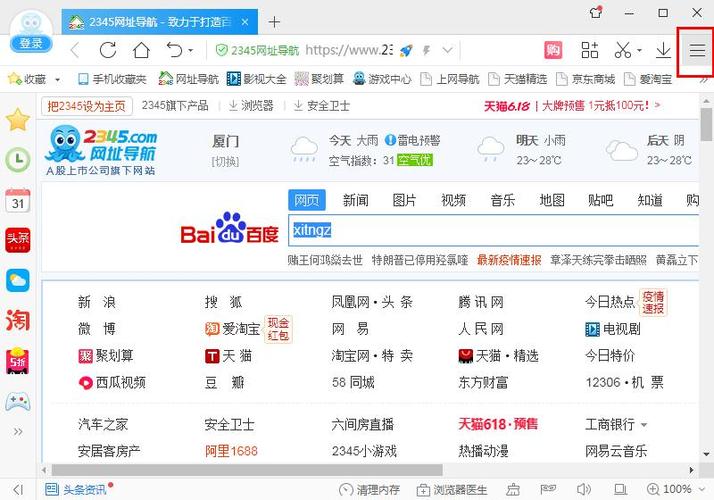Open 头条 news icon in sidebar

click(x=18, y=240)
